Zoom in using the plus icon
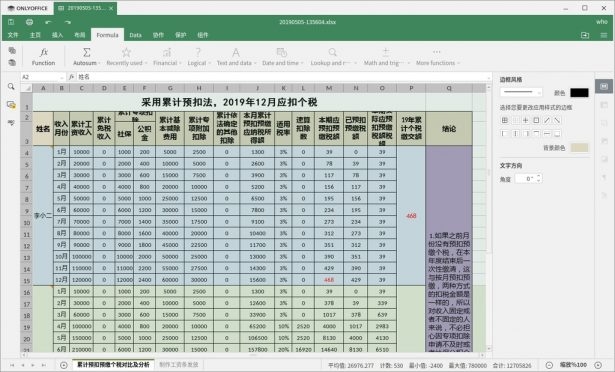The width and height of the screenshot is (615, 372). [598, 365]
